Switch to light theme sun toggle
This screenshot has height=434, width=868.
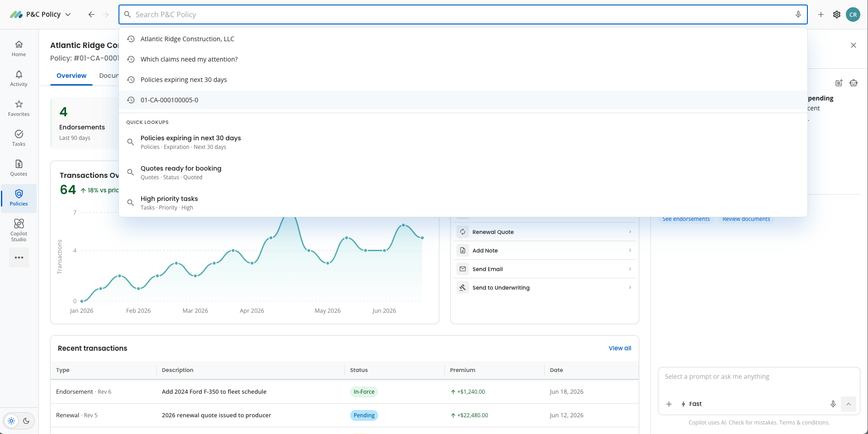click(x=12, y=421)
